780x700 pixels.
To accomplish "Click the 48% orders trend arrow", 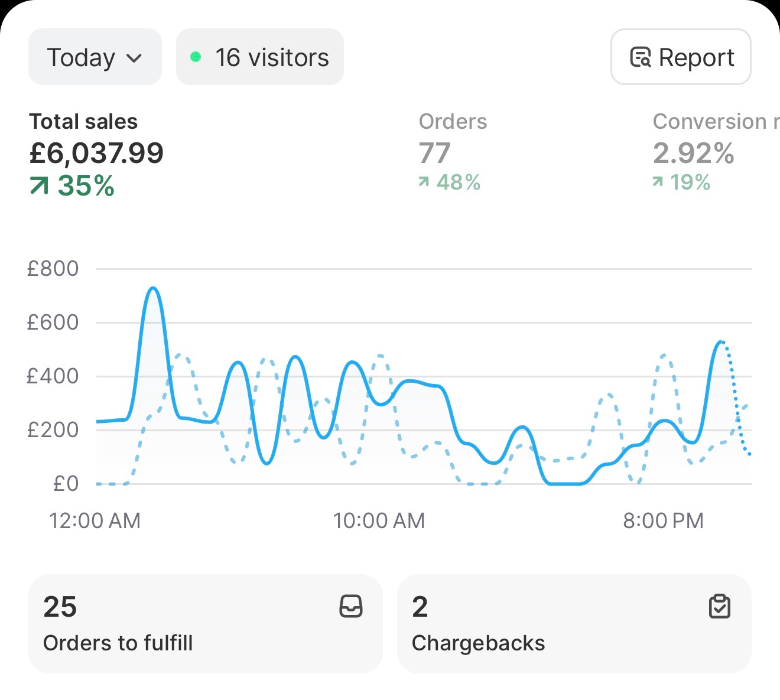I will pos(424,182).
